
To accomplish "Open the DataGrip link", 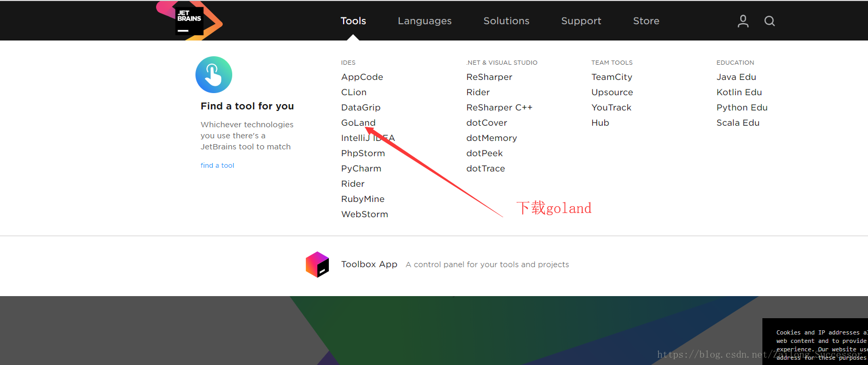I will (360, 107).
